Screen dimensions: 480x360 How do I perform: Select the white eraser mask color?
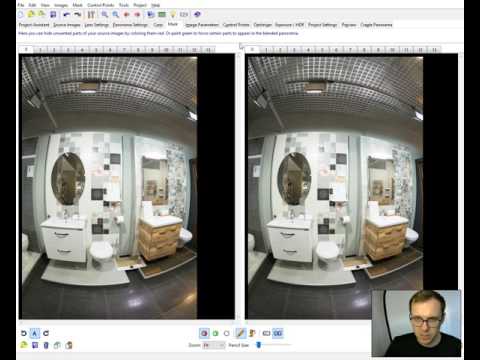coord(227,333)
